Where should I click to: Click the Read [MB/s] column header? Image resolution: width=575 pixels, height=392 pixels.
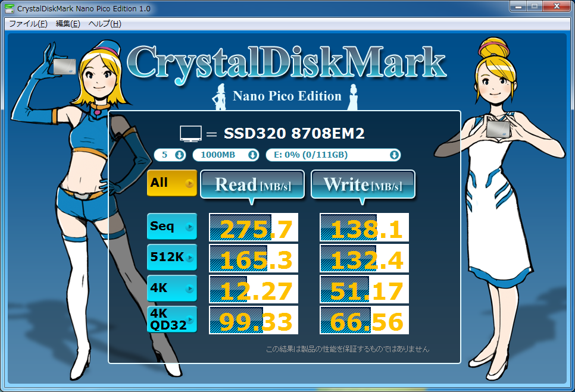tap(252, 184)
